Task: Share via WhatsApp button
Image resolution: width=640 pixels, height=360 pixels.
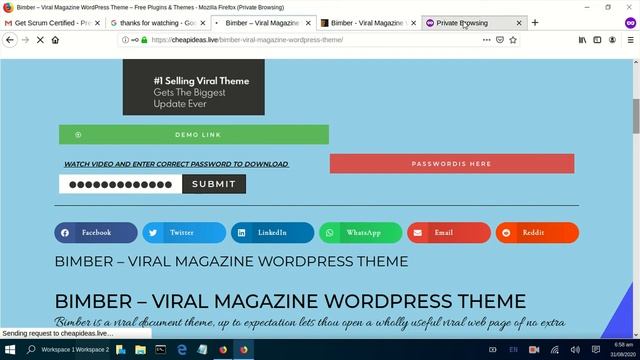Action: tap(360, 233)
